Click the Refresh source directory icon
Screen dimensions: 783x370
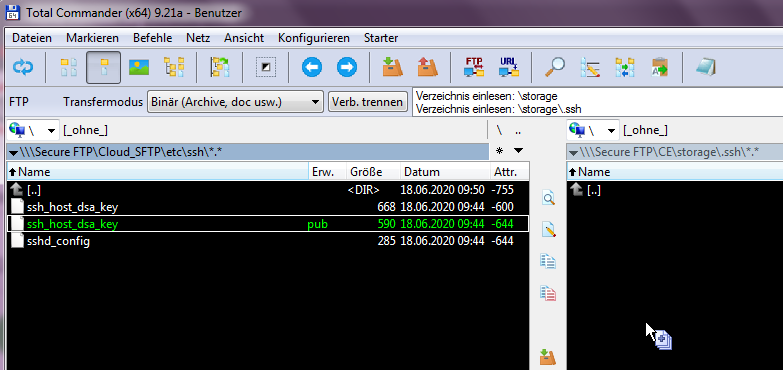click(x=23, y=67)
